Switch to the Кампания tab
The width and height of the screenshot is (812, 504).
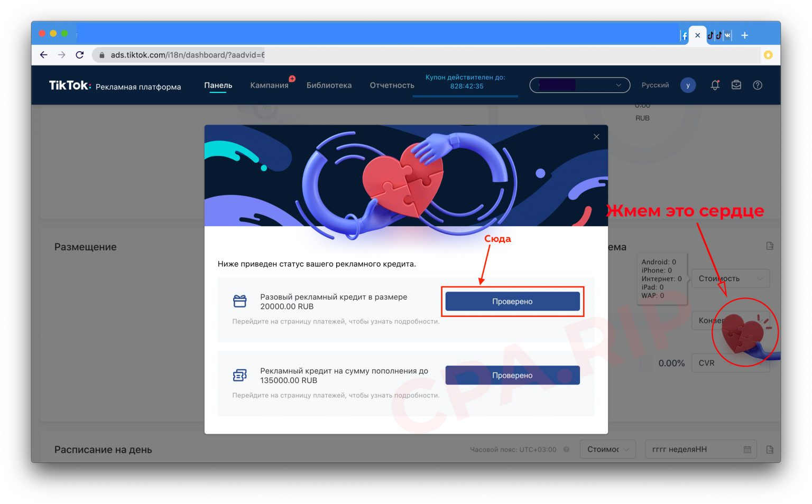click(x=269, y=85)
